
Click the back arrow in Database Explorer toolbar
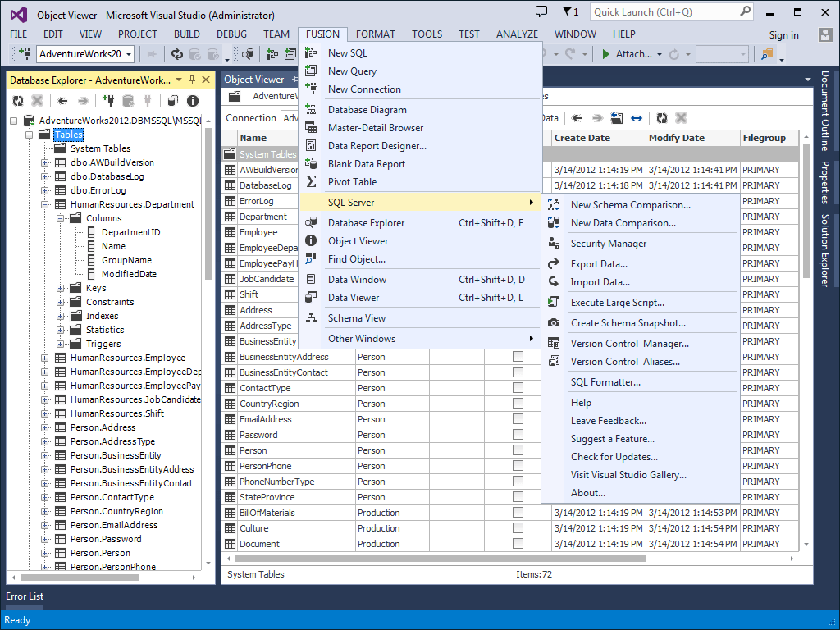coord(62,101)
